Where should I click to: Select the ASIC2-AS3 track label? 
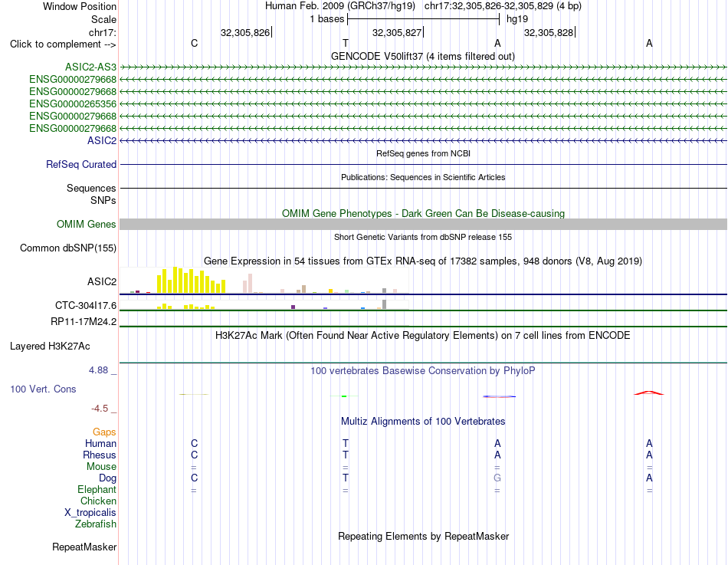click(x=90, y=67)
